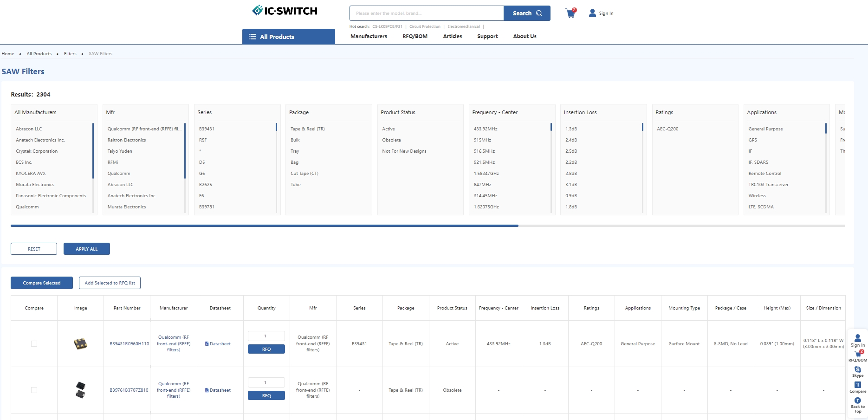Image resolution: width=868 pixels, height=420 pixels.
Task: Select B2625 in Series filter
Action: [206, 185]
